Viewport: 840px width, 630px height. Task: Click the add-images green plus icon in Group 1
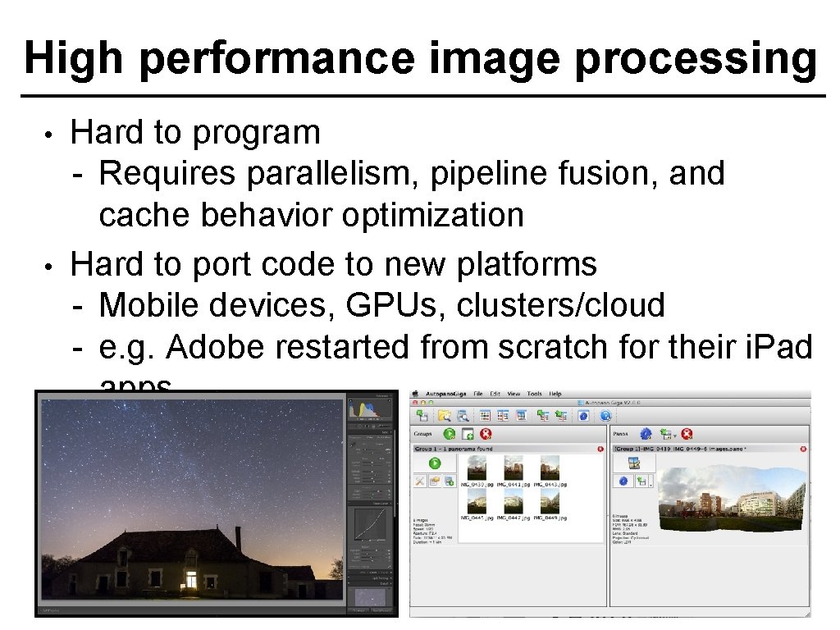450,481
